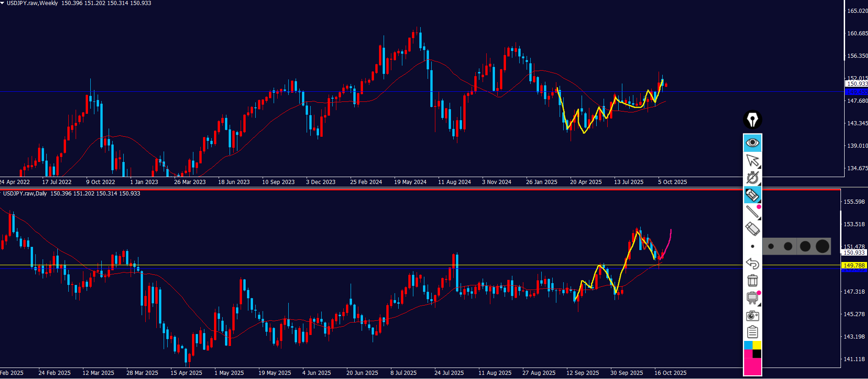Screen dimensions: 868x379
Task: Click the clipboard icon
Action: click(752, 332)
